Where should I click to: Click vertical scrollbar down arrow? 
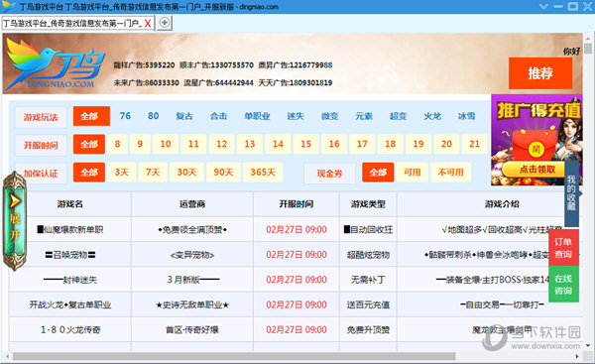(x=588, y=346)
